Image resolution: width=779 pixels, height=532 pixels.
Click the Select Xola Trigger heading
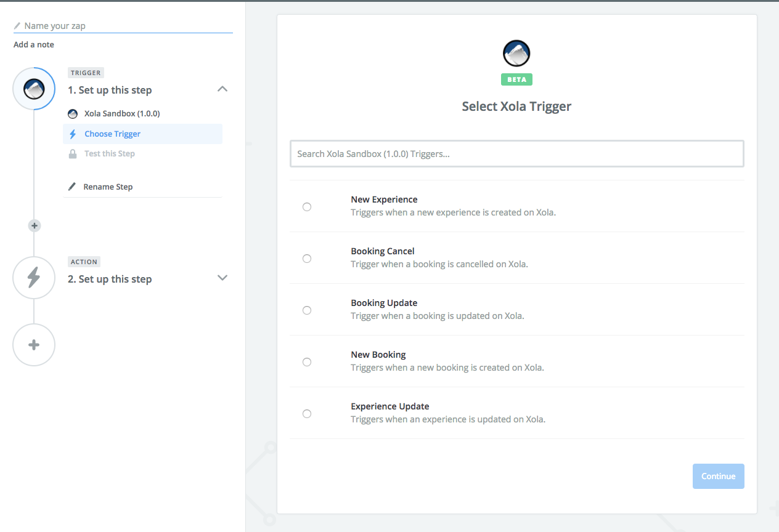(516, 107)
